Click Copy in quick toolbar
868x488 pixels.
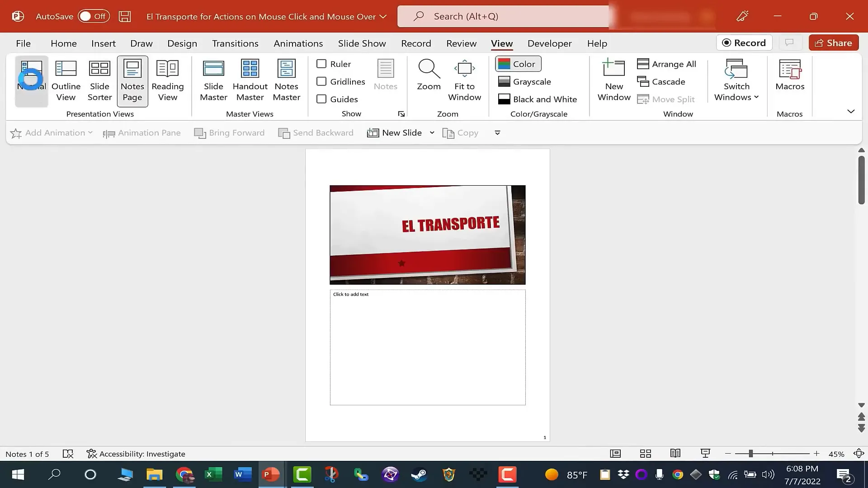(461, 133)
